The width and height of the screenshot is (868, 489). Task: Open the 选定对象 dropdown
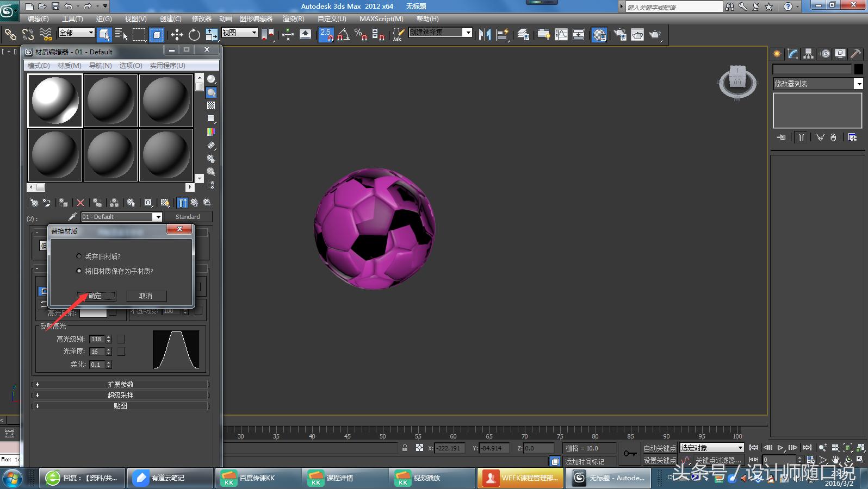pos(712,448)
